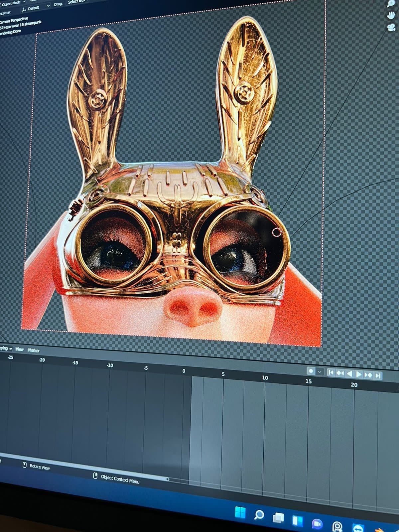This screenshot has height=532, width=399.
Task: Click frame 10 on timeline ruler
Action: (265, 378)
